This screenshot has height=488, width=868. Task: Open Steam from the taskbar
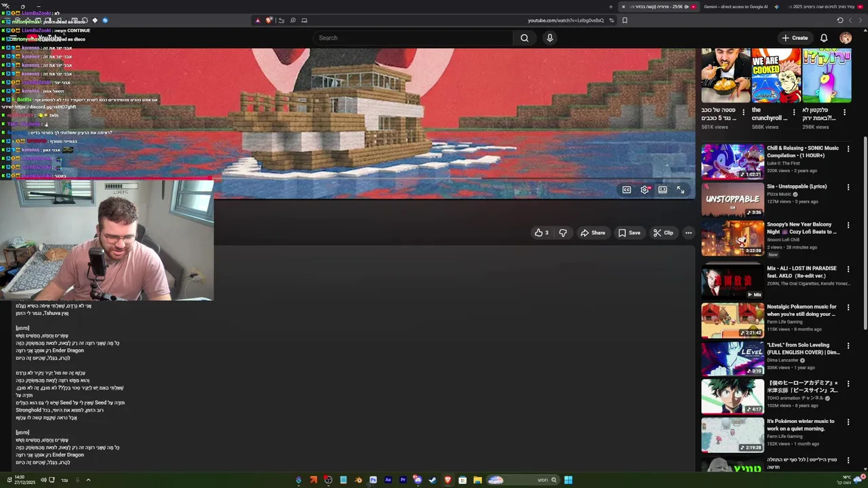point(433,480)
